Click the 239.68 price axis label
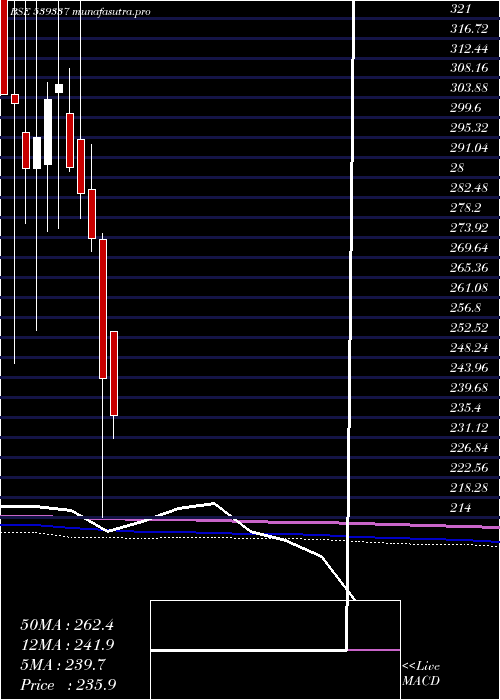Screen dimensions: 500x700 [x=469, y=388]
